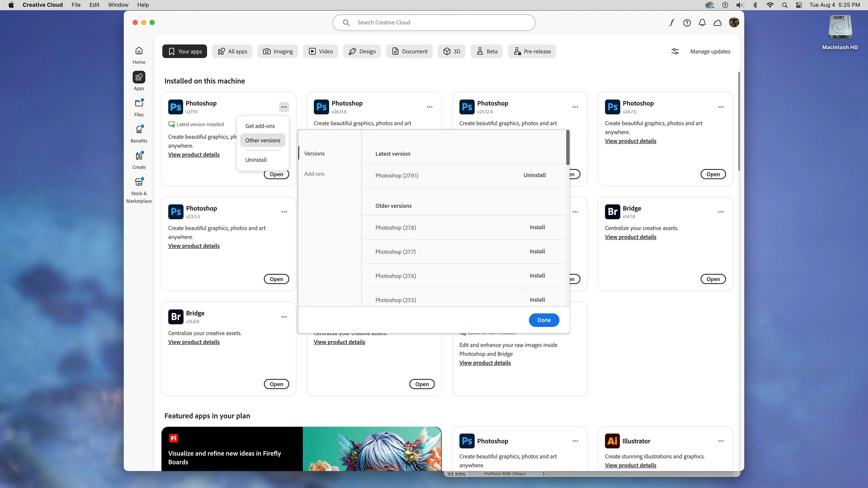The image size is (868, 488).
Task: Open more options for Photoshop v24.7.5
Action: coord(721,107)
